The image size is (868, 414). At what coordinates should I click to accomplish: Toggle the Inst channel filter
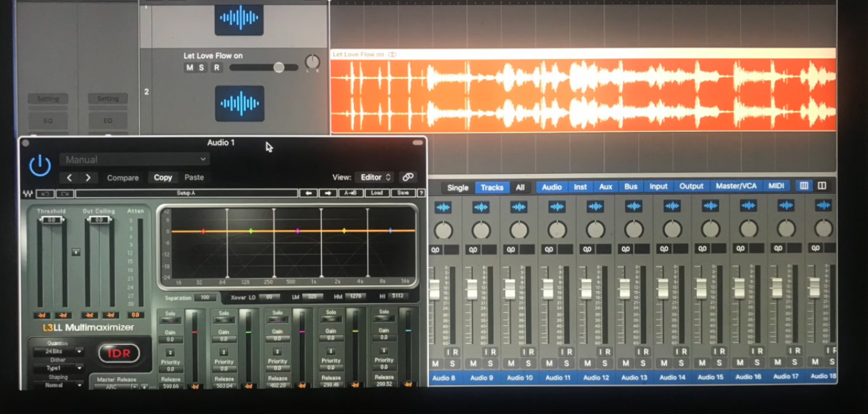pyautogui.click(x=580, y=187)
